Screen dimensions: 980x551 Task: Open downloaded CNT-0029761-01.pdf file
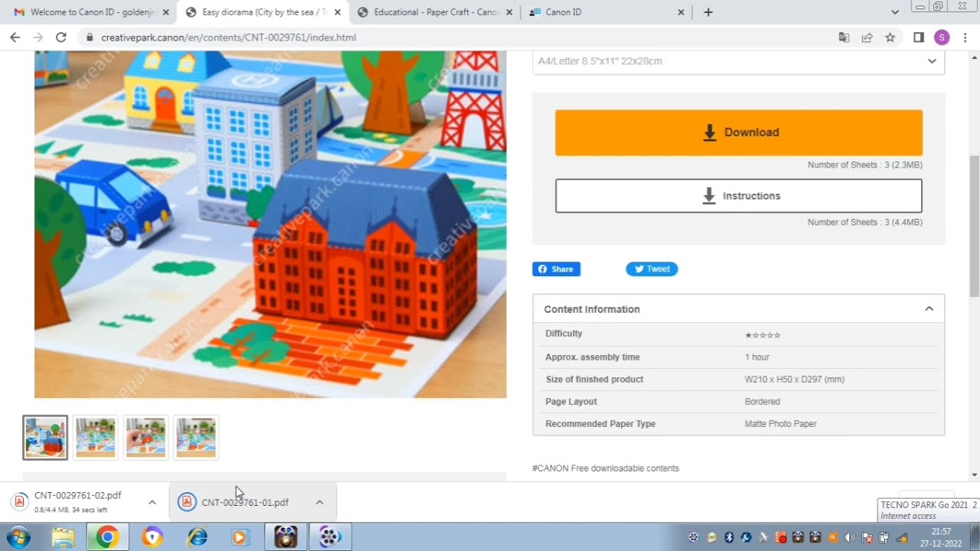(x=245, y=503)
